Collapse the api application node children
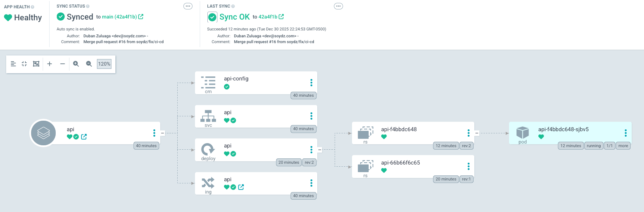 (162, 133)
